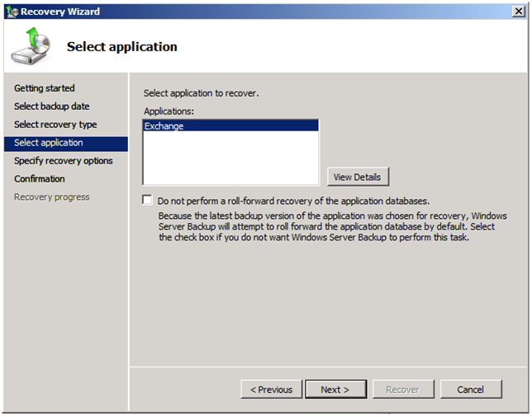Jump to the Select recovery type step
The image size is (532, 417).
[55, 125]
